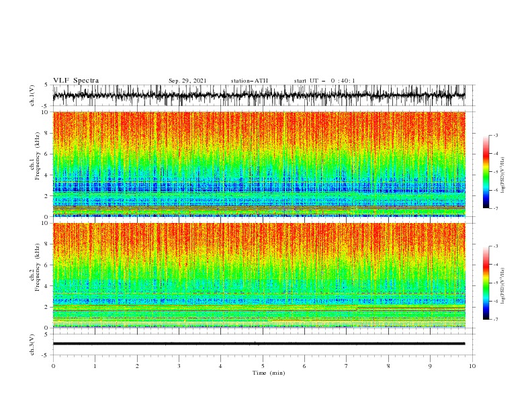Click time axis tick label '0'
The height and width of the screenshot is (411, 532).
click(x=53, y=366)
